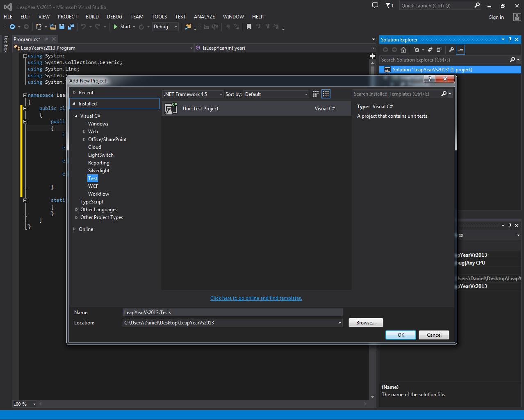Click Sync with Active Document arrows icon
524x420 pixels.
pos(430,50)
